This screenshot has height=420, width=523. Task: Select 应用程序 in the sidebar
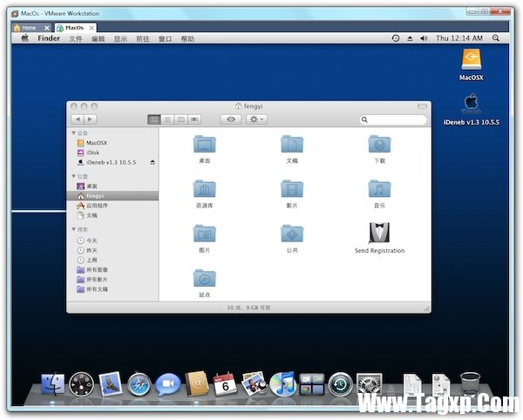click(x=97, y=206)
